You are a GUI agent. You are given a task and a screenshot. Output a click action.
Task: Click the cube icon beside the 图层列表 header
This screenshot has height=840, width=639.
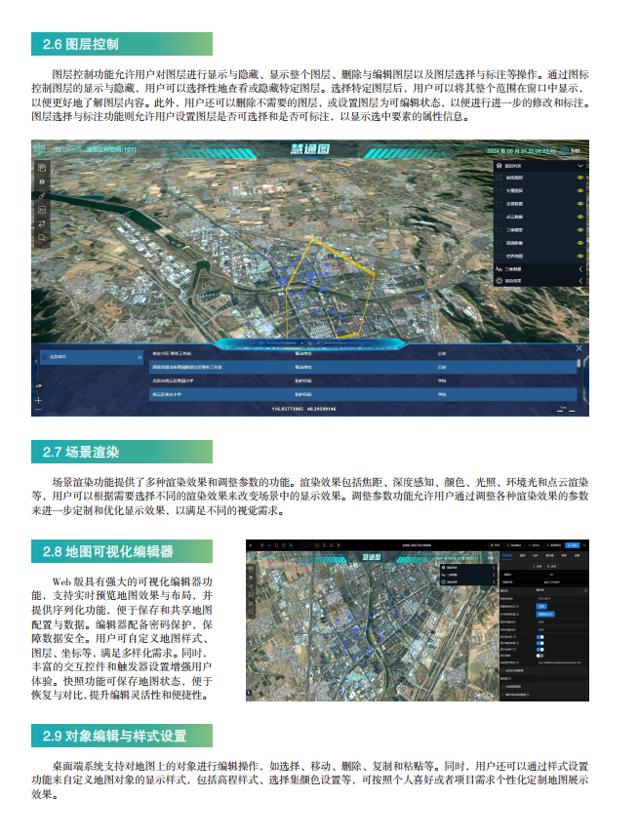coord(499,166)
